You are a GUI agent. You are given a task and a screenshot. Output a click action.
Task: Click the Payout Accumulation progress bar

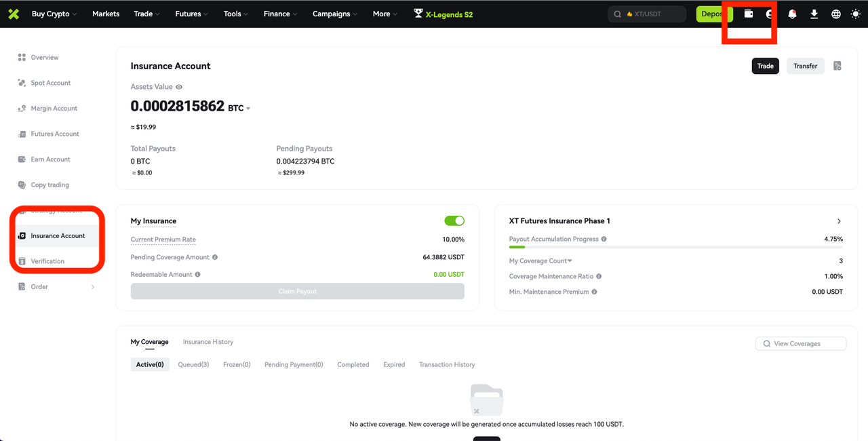676,247
